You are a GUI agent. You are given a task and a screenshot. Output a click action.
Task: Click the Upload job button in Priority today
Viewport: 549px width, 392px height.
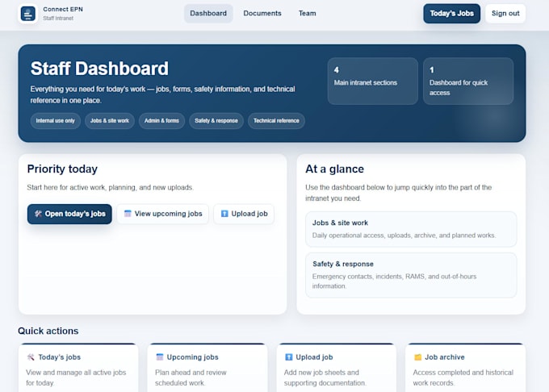(x=244, y=214)
